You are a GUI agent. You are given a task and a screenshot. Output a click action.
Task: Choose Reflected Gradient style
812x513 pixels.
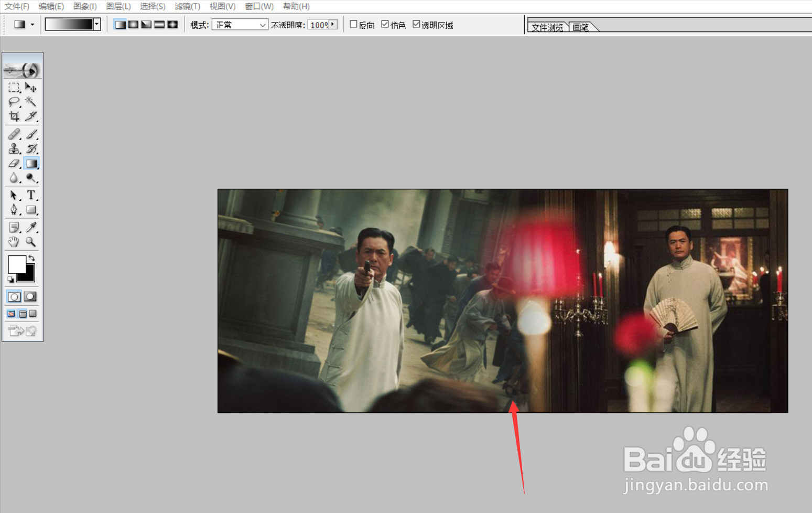click(159, 25)
